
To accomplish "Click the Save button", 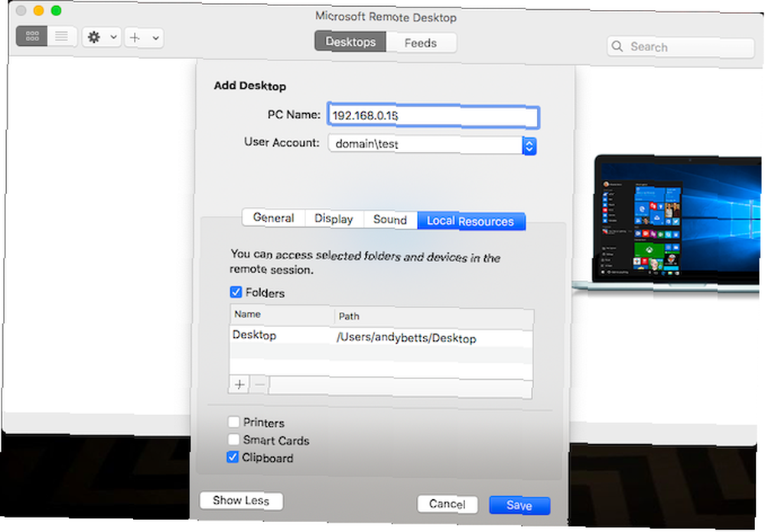I will 519,505.
